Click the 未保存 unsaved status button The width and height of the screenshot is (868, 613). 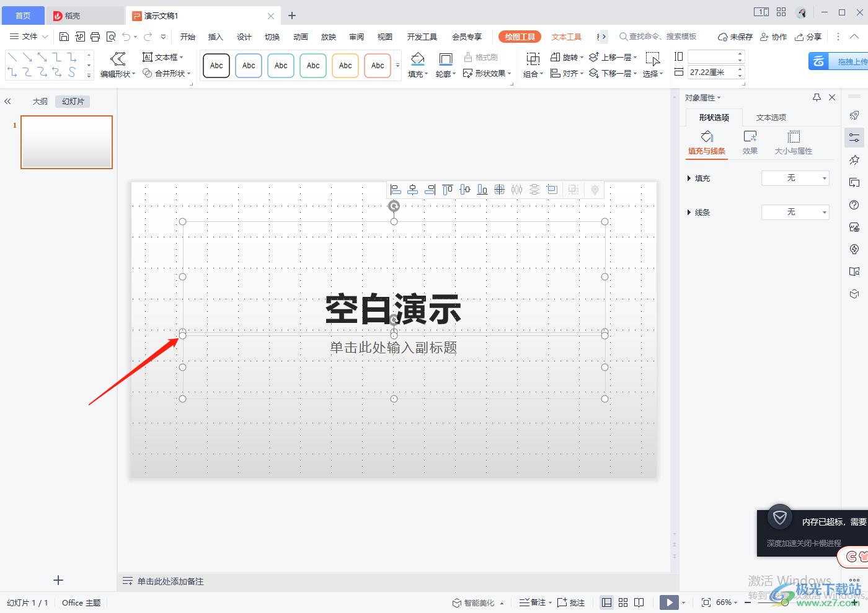pyautogui.click(x=735, y=37)
